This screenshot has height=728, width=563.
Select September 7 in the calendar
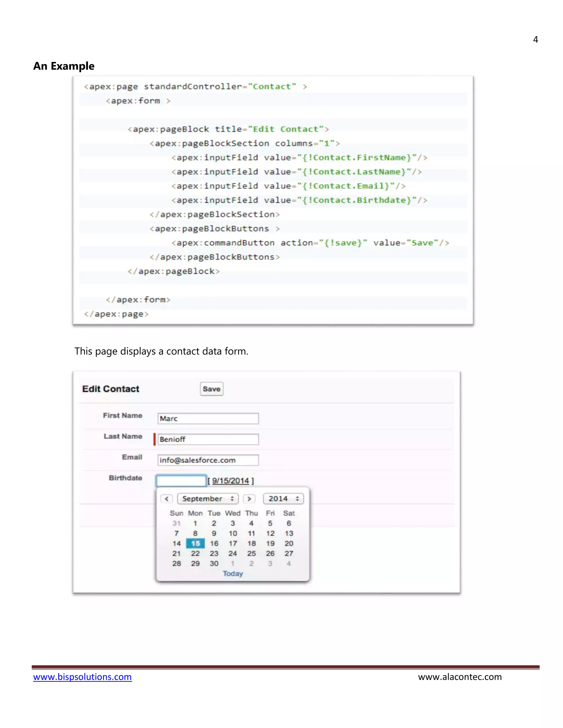tap(176, 534)
